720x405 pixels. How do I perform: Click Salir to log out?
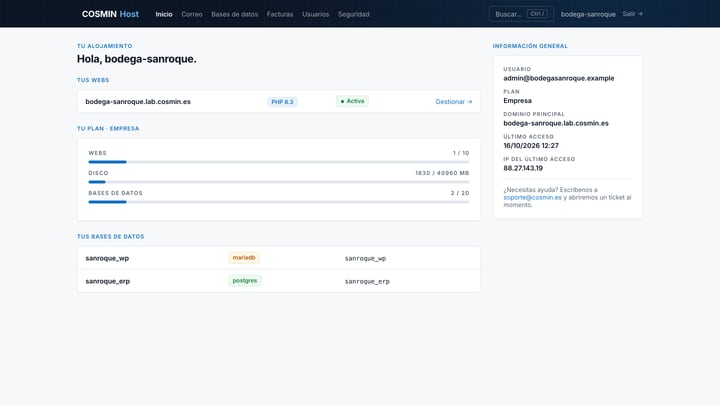632,14
